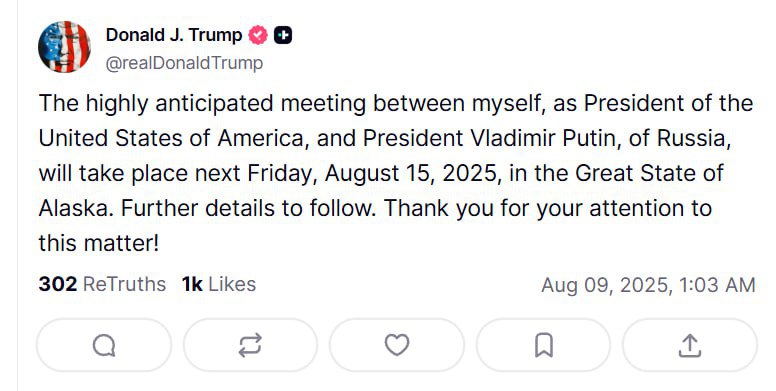Image resolution: width=776 pixels, height=391 pixels.
Task: Click the red verified checkmark badge
Action: click(x=258, y=35)
